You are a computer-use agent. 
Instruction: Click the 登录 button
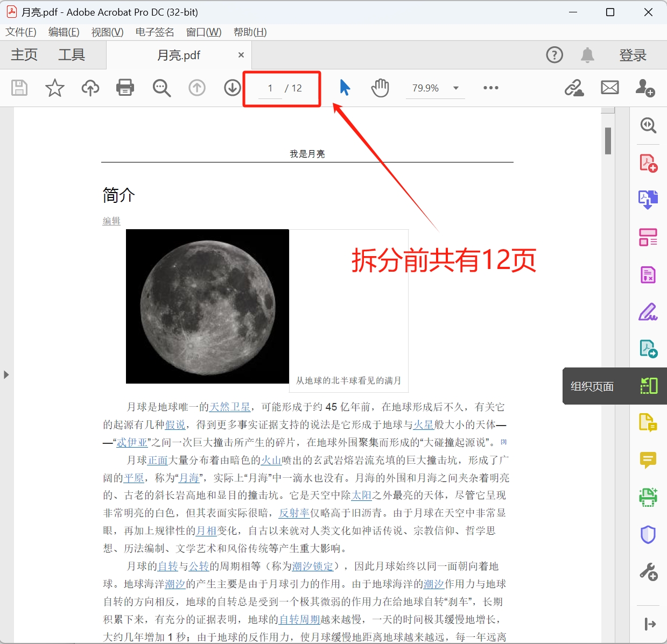(x=633, y=55)
